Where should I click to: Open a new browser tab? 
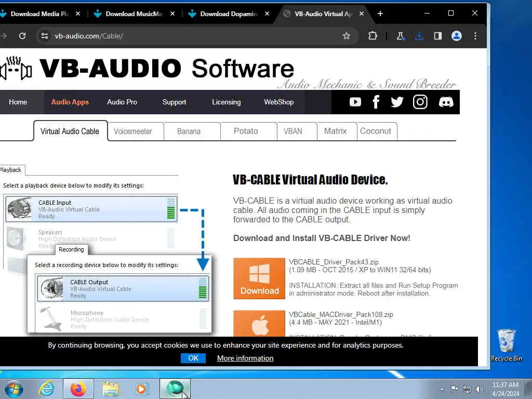380,14
